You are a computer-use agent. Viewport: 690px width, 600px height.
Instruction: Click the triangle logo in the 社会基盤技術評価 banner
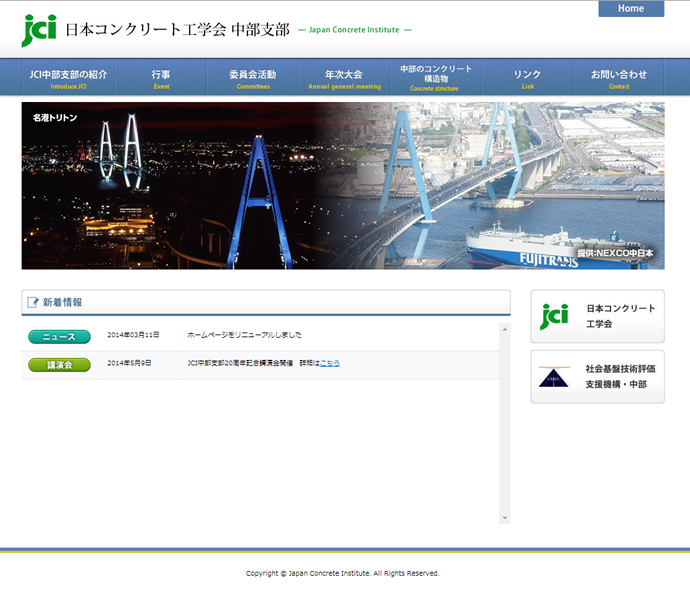pyautogui.click(x=554, y=376)
